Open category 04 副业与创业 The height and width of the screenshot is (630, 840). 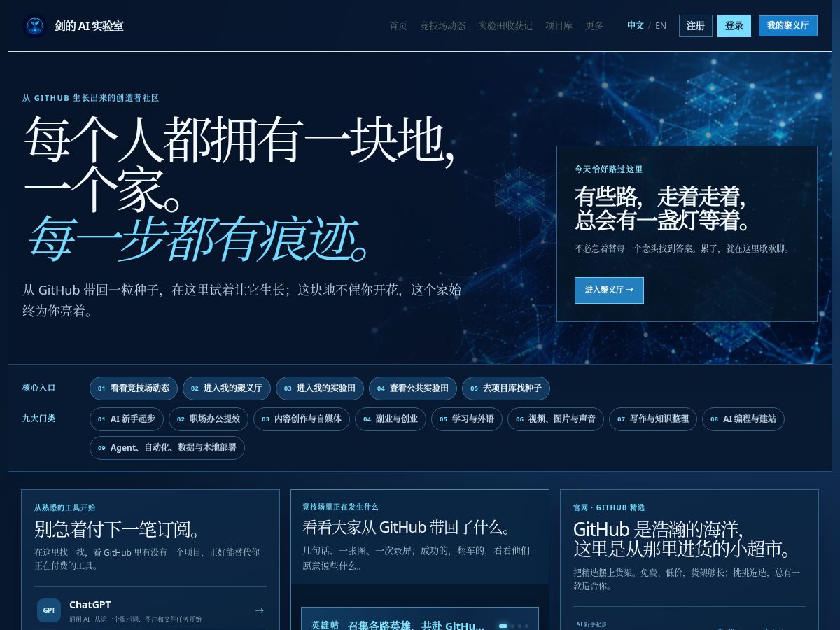391,419
